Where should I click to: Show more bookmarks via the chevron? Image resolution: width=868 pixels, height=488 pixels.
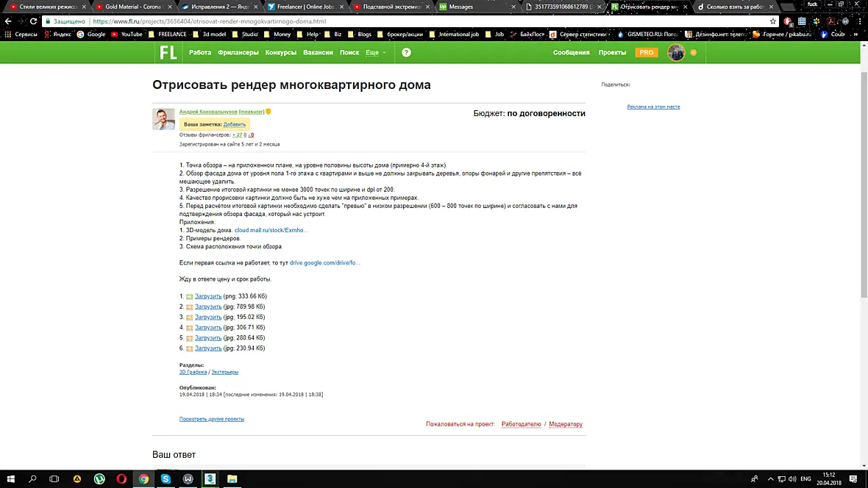click(x=855, y=35)
